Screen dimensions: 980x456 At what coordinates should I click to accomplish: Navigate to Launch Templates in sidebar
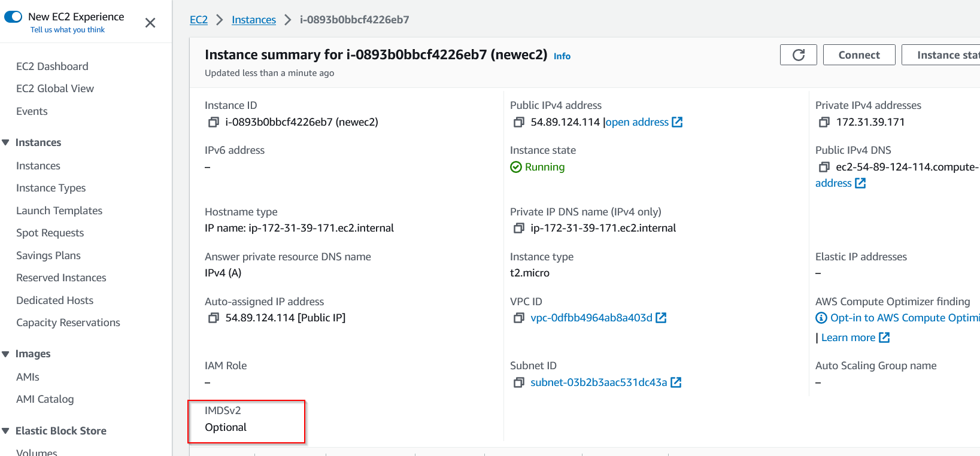click(x=59, y=210)
